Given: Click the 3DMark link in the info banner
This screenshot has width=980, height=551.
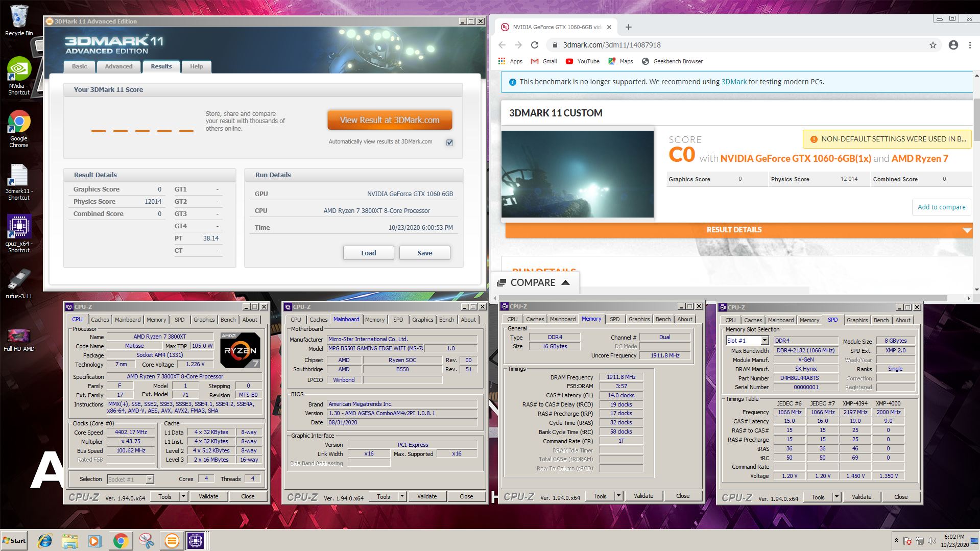Looking at the screenshot, I should [734, 82].
